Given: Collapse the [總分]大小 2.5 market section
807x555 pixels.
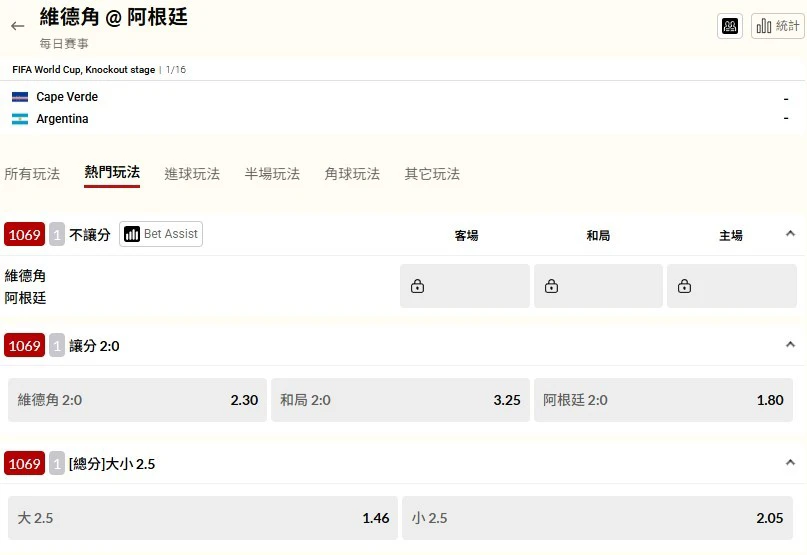Looking at the screenshot, I should tap(790, 462).
